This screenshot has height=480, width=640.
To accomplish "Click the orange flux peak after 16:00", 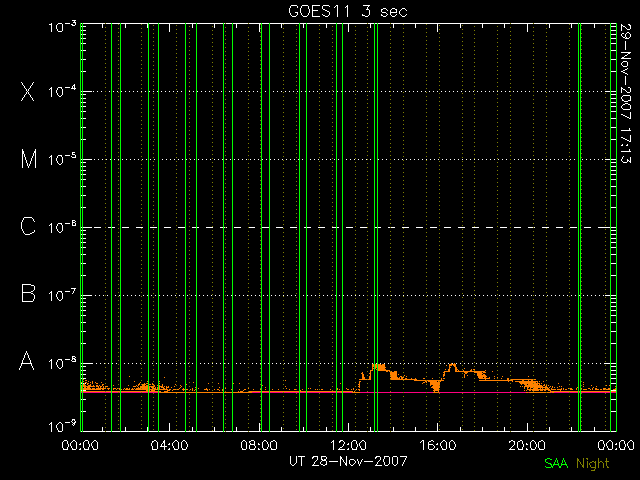I will click(452, 367).
